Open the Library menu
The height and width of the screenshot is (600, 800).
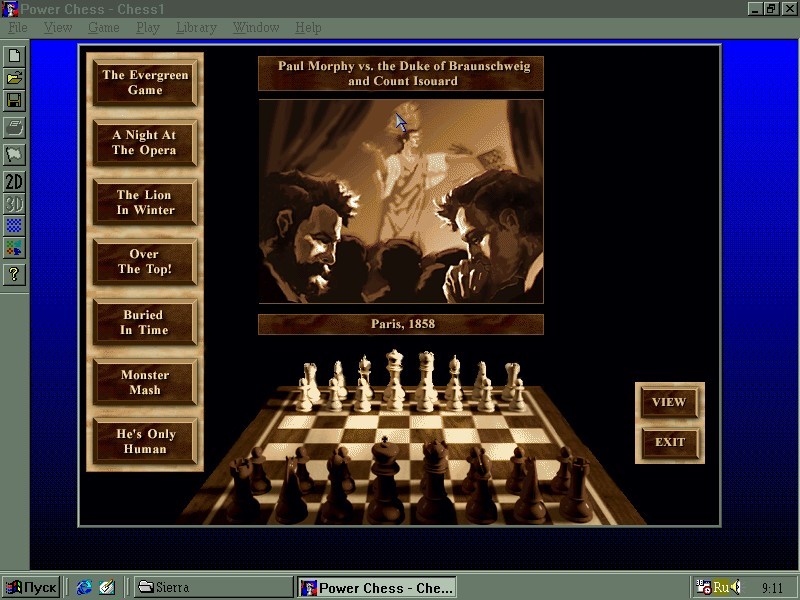click(x=196, y=28)
